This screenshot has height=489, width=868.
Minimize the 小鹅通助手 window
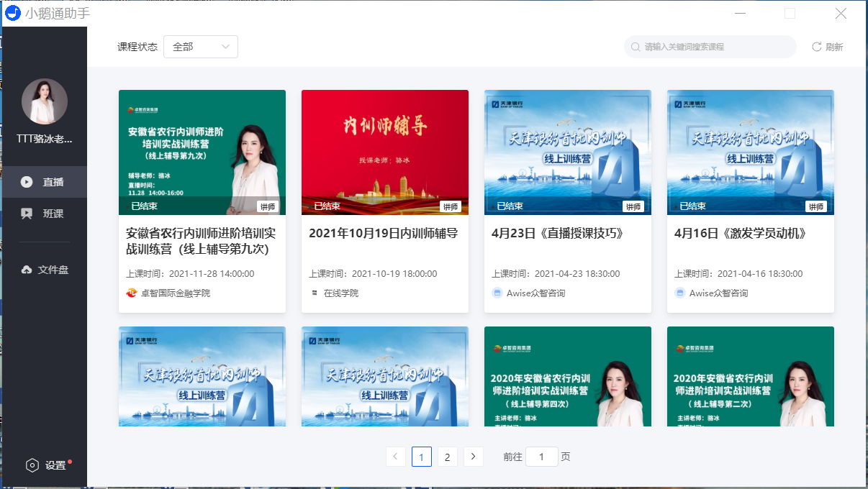pyautogui.click(x=740, y=13)
